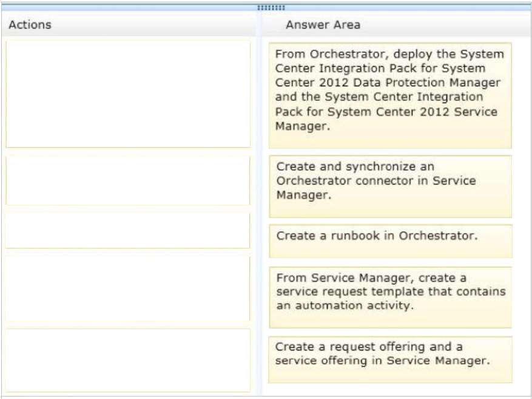Click empty Actions slot beside service request template step
This screenshot has height=399, width=532.
(127, 288)
